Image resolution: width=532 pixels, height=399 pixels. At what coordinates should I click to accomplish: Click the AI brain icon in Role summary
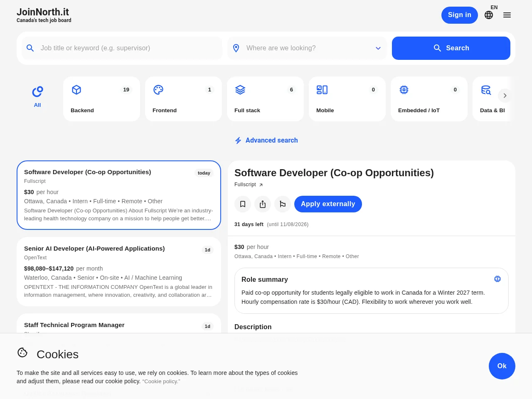(x=498, y=279)
